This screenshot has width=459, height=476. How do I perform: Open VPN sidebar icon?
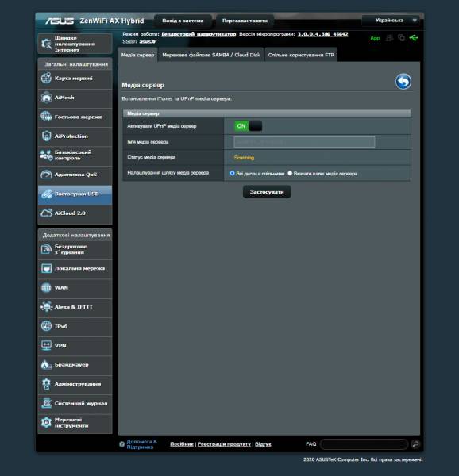pyautogui.click(x=46, y=345)
